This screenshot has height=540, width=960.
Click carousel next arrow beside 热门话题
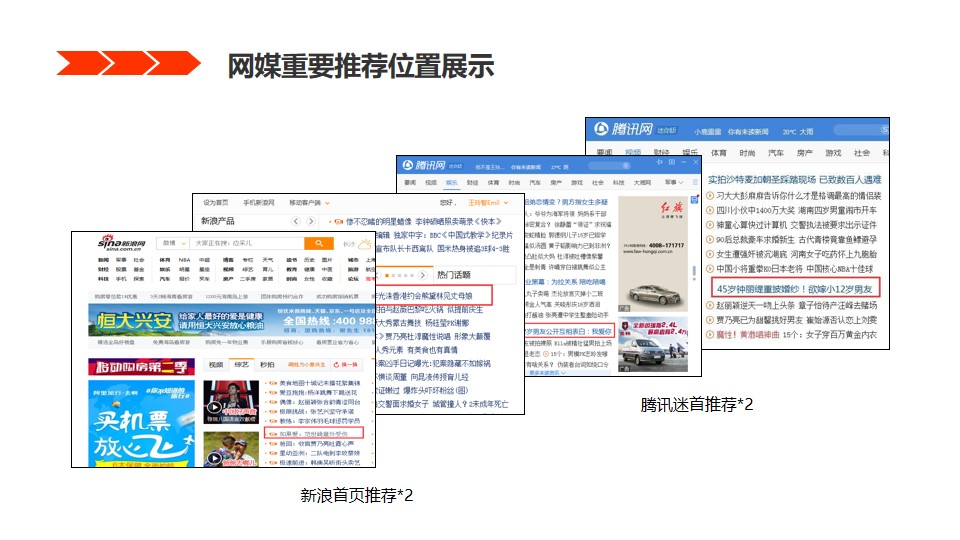(x=422, y=275)
